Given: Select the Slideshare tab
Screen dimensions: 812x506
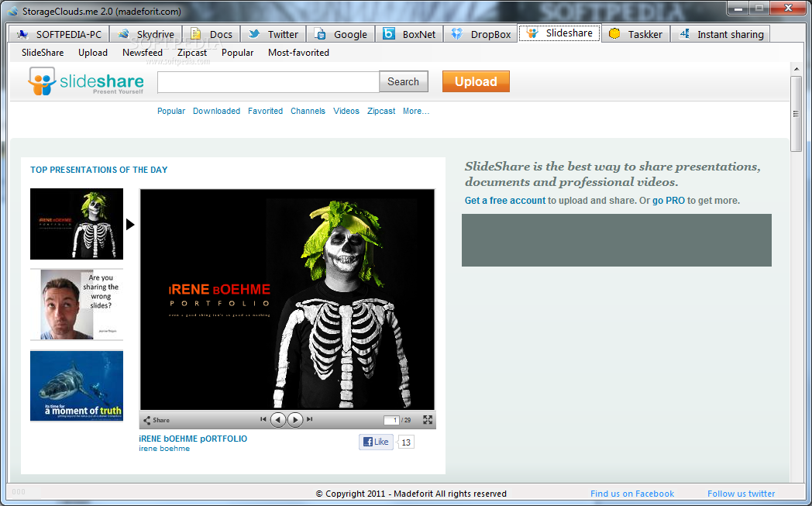Looking at the screenshot, I should click(x=559, y=33).
